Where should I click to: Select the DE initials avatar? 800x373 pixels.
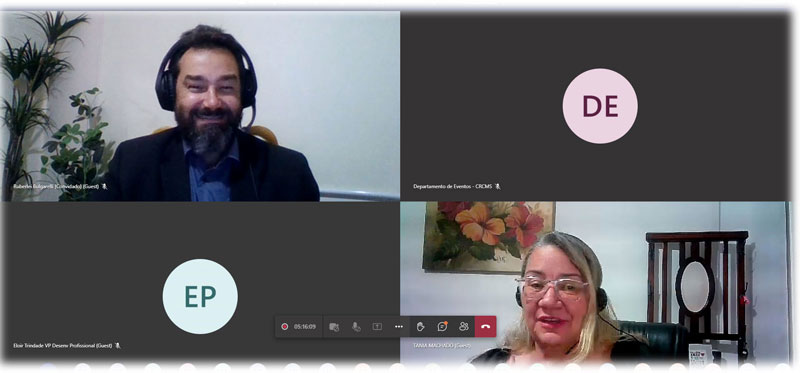[x=600, y=106]
